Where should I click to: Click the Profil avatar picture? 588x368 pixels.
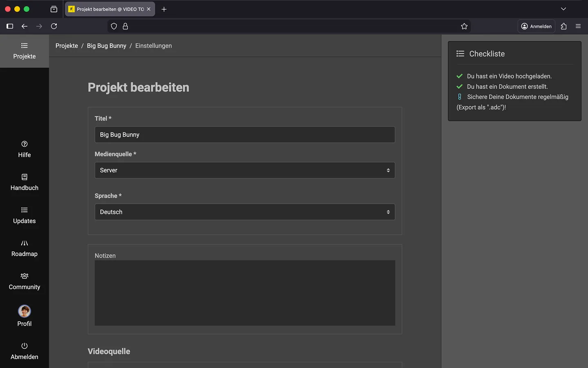click(x=24, y=311)
